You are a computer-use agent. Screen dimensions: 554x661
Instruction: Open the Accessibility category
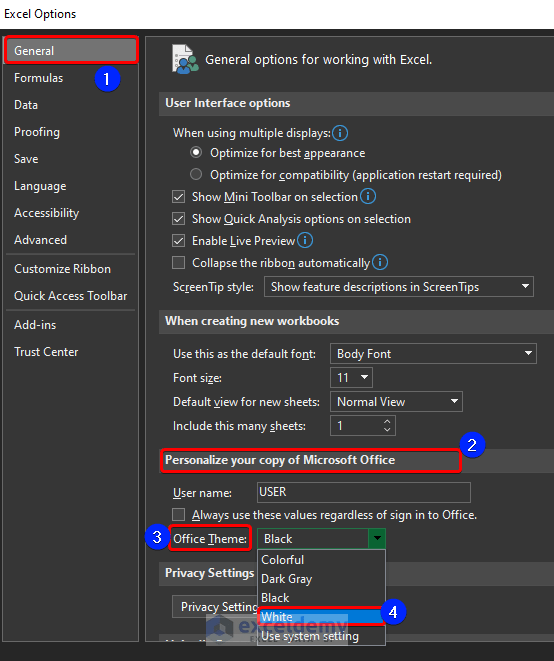71,213
